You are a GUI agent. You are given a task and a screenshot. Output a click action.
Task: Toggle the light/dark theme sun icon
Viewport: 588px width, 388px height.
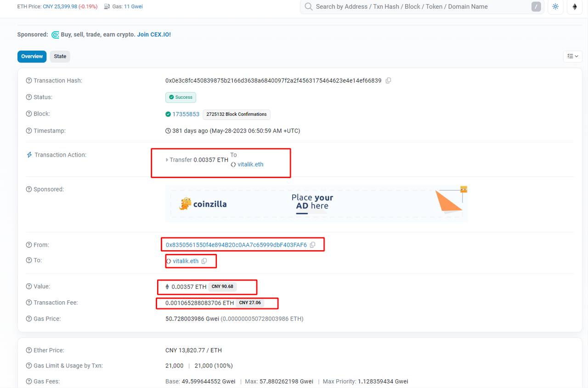coord(555,7)
